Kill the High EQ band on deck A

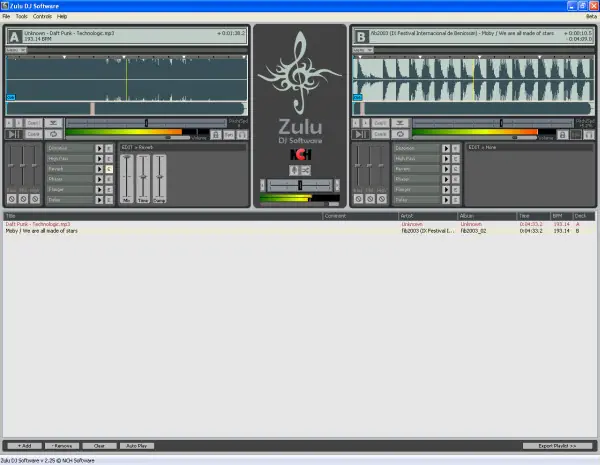pyautogui.click(x=35, y=199)
